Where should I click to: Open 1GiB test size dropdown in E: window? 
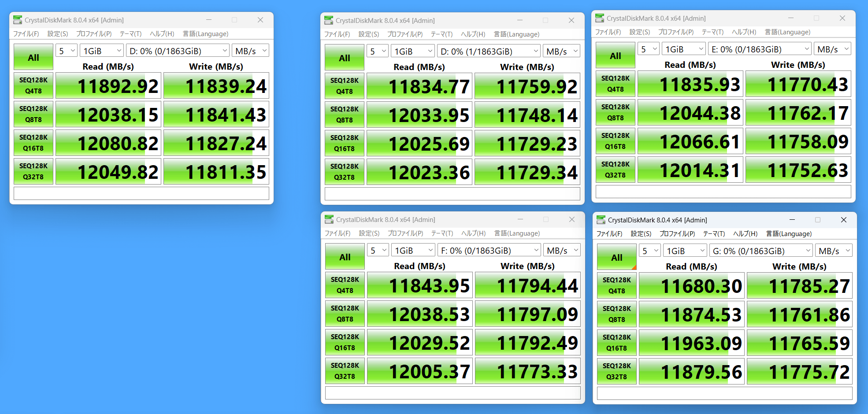pyautogui.click(x=683, y=49)
